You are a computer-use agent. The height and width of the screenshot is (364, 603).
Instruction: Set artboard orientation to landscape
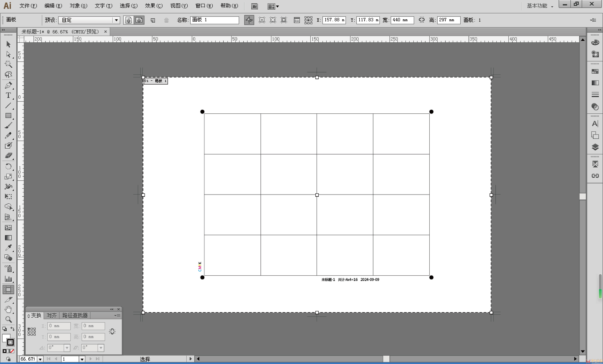139,20
